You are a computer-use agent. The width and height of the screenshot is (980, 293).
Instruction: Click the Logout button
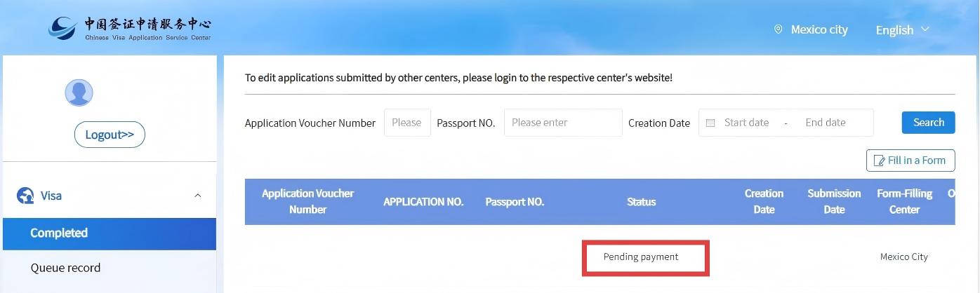click(110, 135)
